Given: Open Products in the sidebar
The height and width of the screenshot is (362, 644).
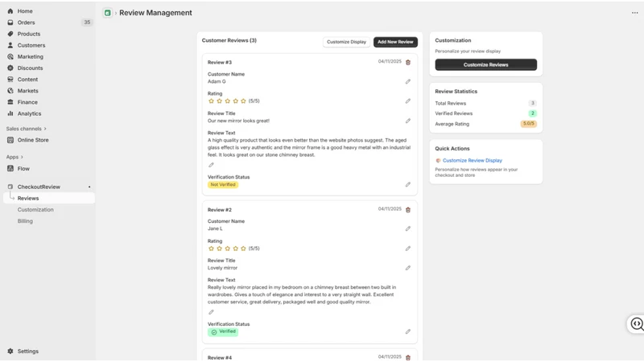Looking at the screenshot, I should 29,34.
